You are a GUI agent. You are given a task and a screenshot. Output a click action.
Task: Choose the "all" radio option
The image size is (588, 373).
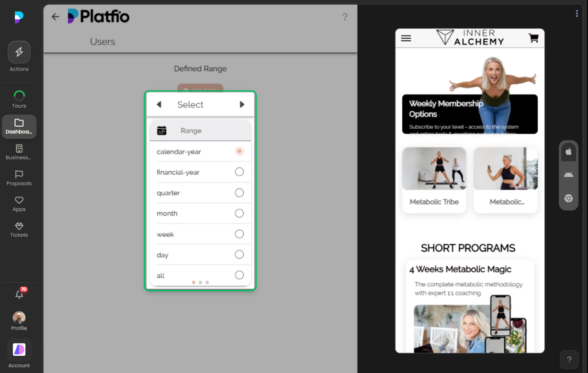pyautogui.click(x=239, y=275)
